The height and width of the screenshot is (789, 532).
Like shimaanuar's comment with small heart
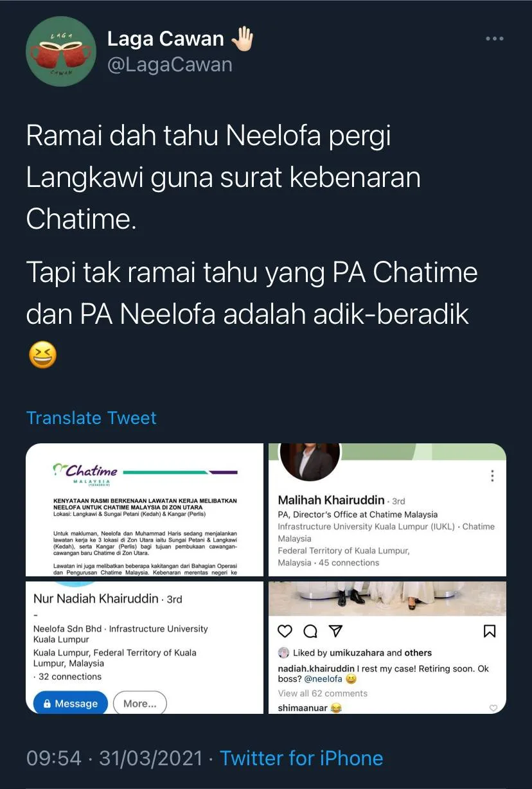tap(493, 708)
